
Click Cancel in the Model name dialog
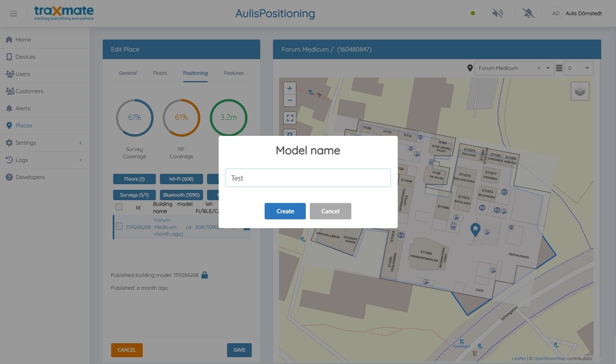(x=331, y=211)
